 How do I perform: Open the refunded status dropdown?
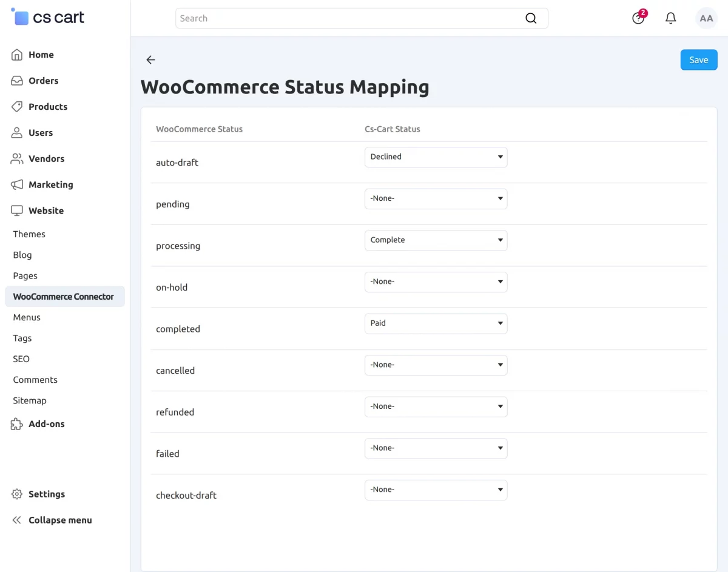click(436, 407)
